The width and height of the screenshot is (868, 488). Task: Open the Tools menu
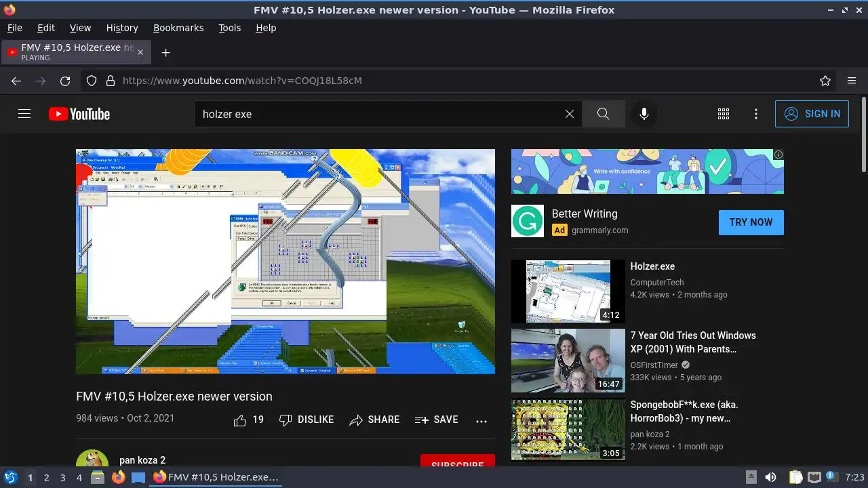point(230,28)
